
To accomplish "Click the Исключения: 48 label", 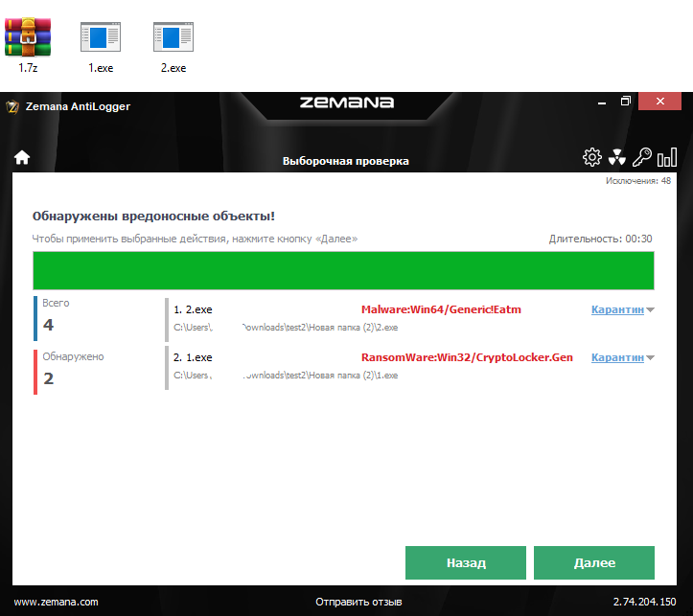I will click(638, 181).
